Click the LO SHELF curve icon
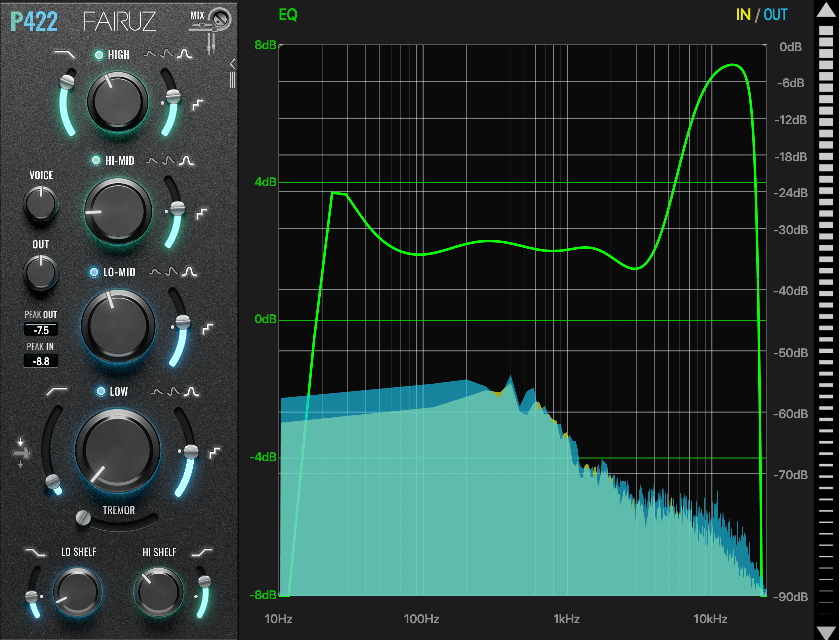This screenshot has height=640, width=840. coord(35,552)
